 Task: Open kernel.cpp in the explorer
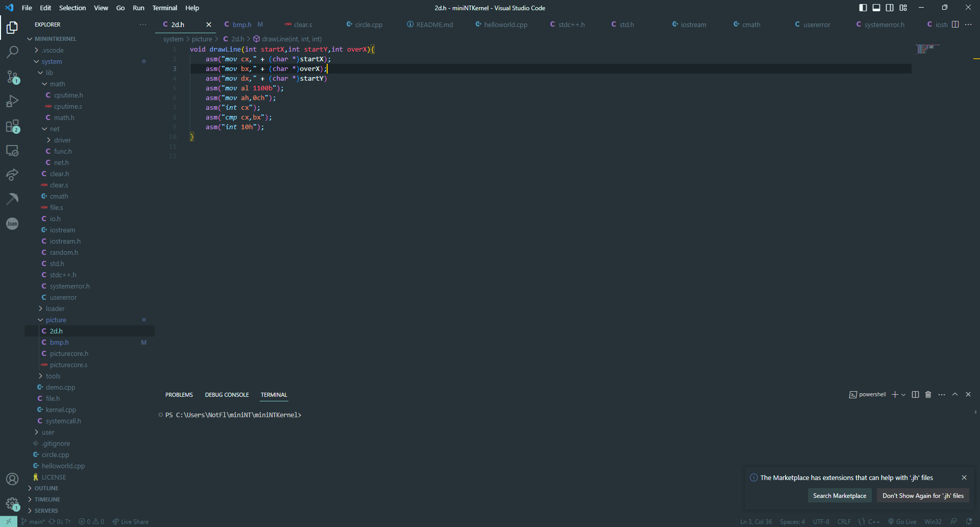pos(61,410)
